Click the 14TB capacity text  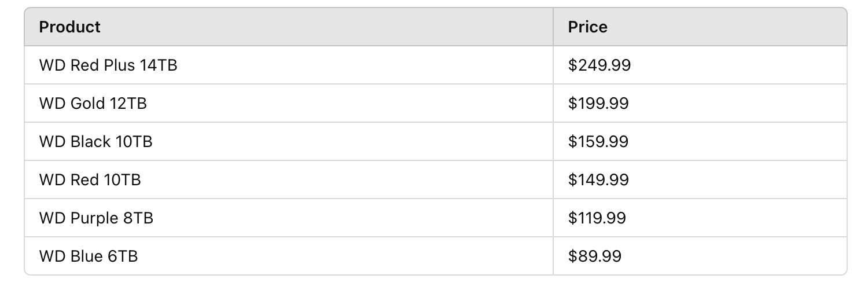click(x=158, y=65)
